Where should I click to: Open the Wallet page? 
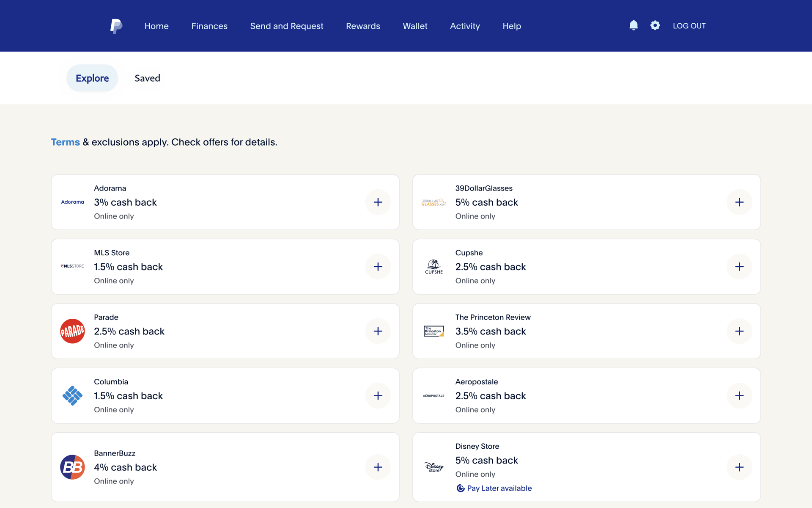tap(415, 26)
